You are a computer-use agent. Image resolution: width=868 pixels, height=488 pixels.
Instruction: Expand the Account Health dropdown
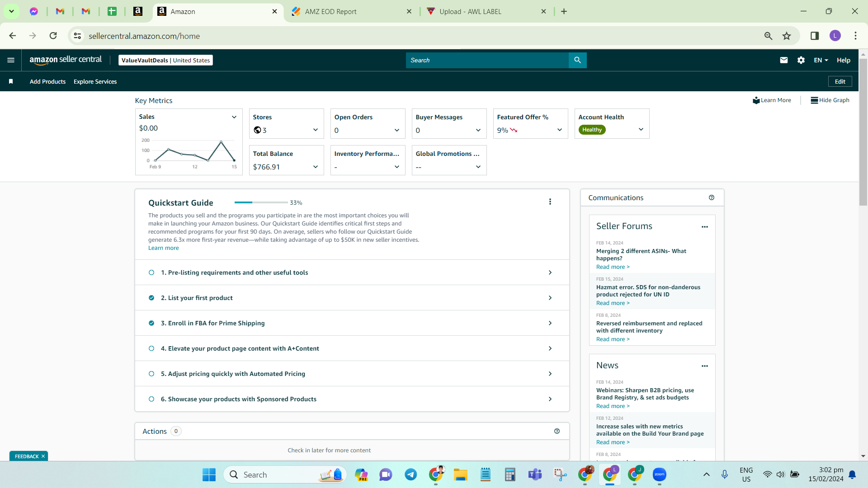(641, 129)
